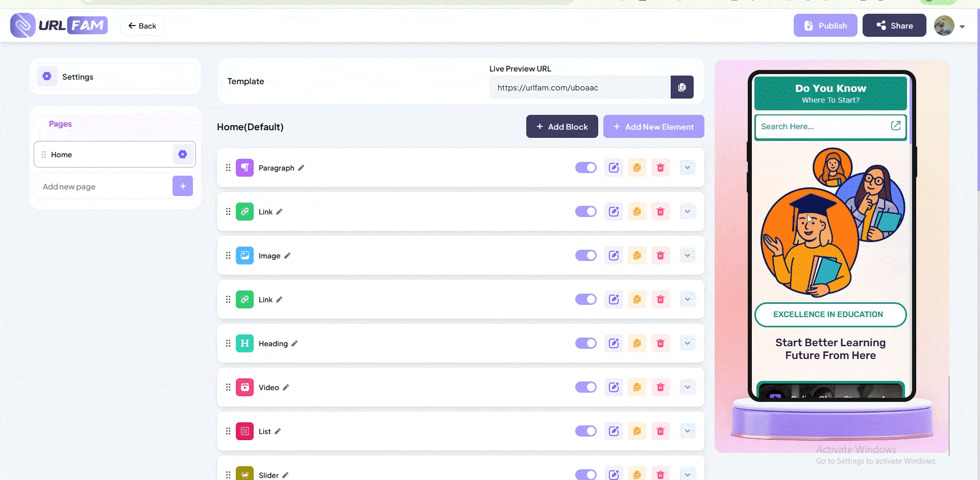
Task: Click the Live Preview URL field
Action: 579,88
